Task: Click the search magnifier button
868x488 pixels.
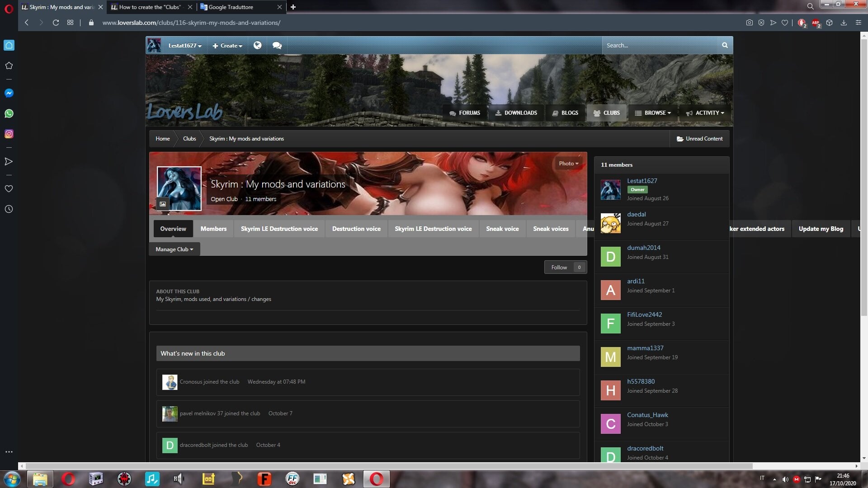Action: [x=725, y=45]
